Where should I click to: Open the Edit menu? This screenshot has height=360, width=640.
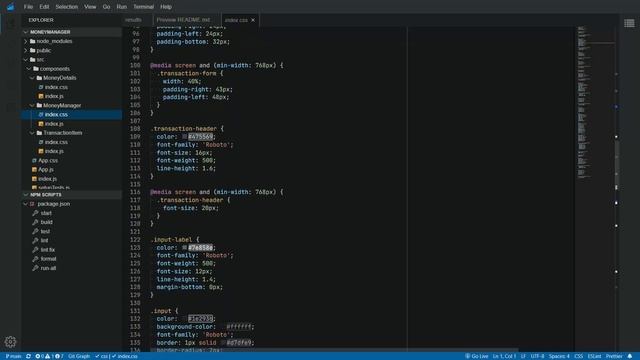(44, 7)
